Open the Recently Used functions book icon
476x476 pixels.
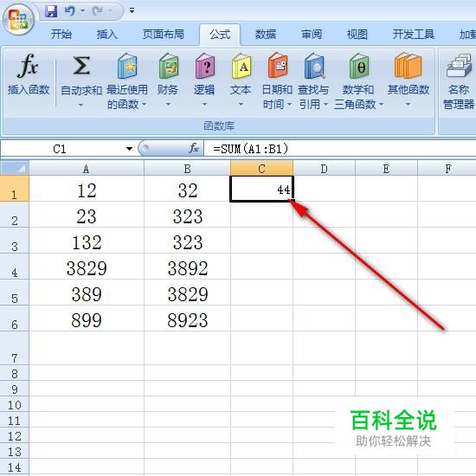click(x=127, y=66)
